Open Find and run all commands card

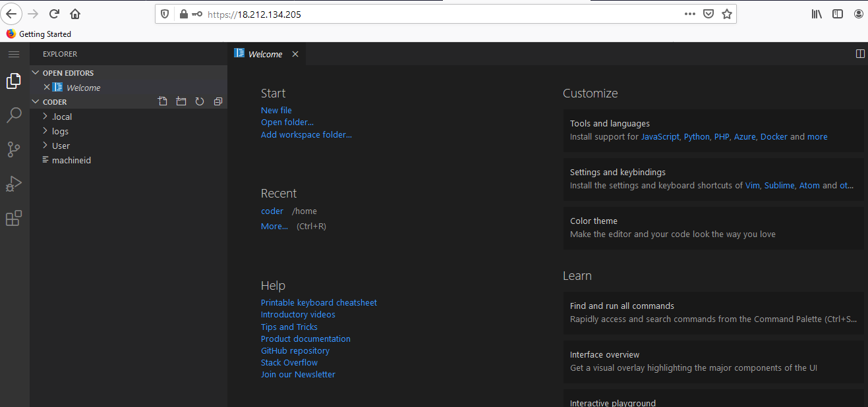(713, 313)
